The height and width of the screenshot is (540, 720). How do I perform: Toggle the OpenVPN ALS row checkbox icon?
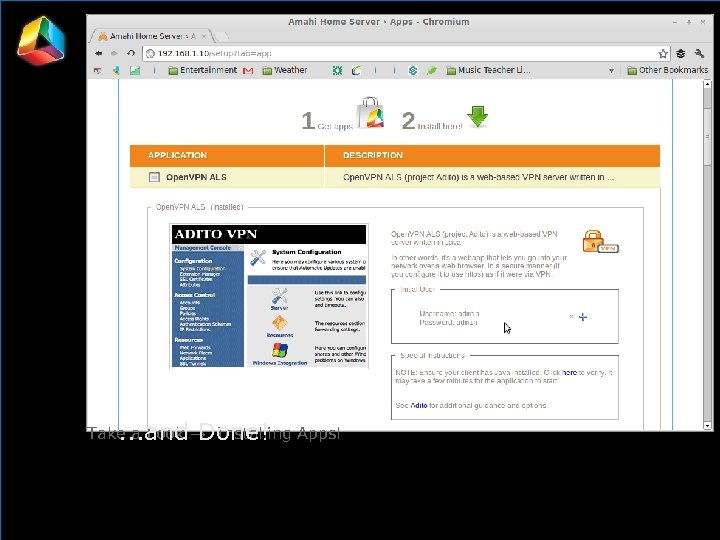[x=154, y=177]
